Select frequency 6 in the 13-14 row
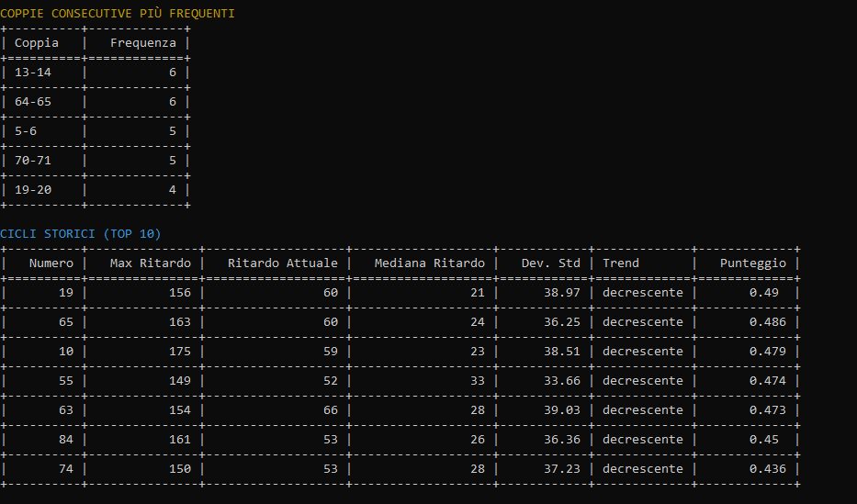Image resolution: width=857 pixels, height=504 pixels. [173, 73]
